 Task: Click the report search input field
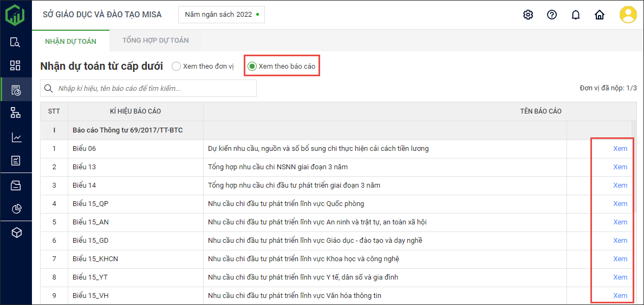coord(154,89)
